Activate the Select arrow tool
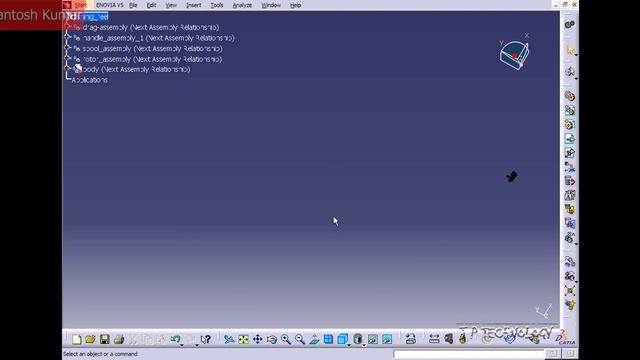640x360 pixels. click(x=570, y=50)
